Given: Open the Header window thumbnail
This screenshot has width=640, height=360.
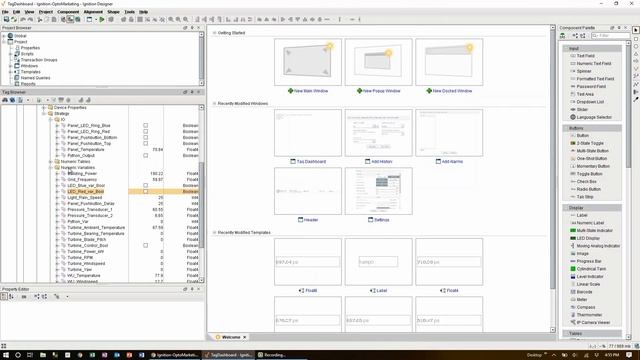Looking at the screenshot, I should 308,191.
